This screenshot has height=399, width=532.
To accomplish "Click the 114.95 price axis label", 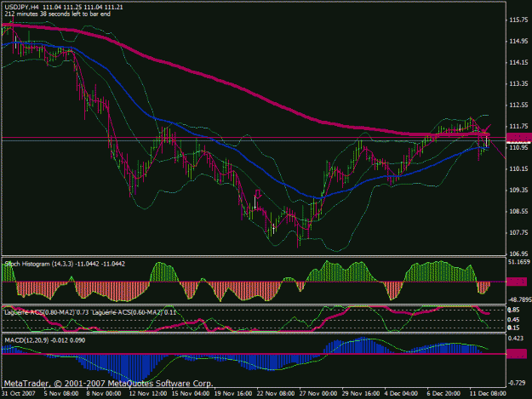I will [518, 42].
